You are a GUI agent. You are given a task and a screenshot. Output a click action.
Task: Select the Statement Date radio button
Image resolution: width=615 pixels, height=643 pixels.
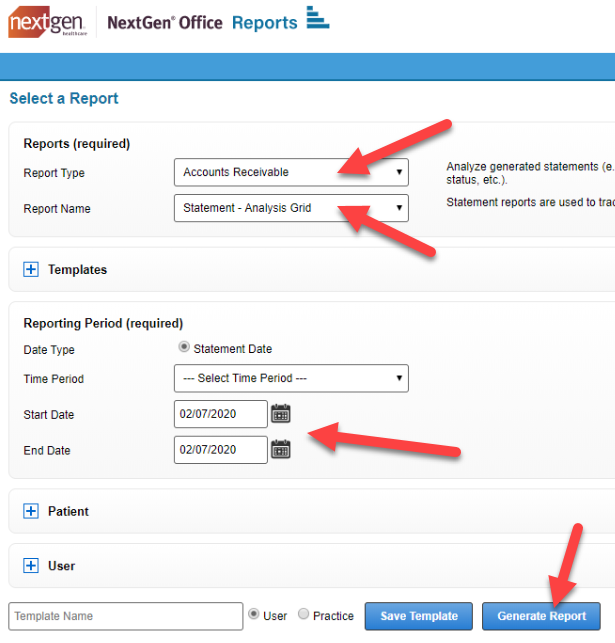point(183,348)
